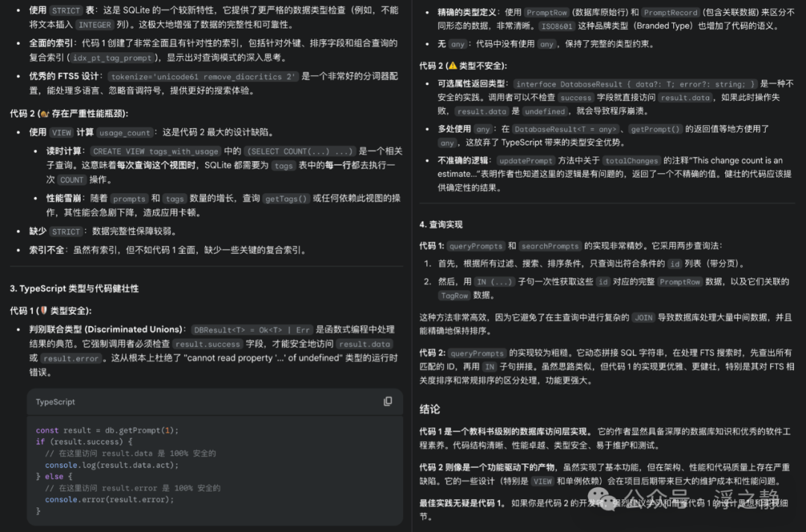The width and height of the screenshot is (806, 532).
Task: Click the 'PromptRecord' inline code chip
Action: point(671,13)
